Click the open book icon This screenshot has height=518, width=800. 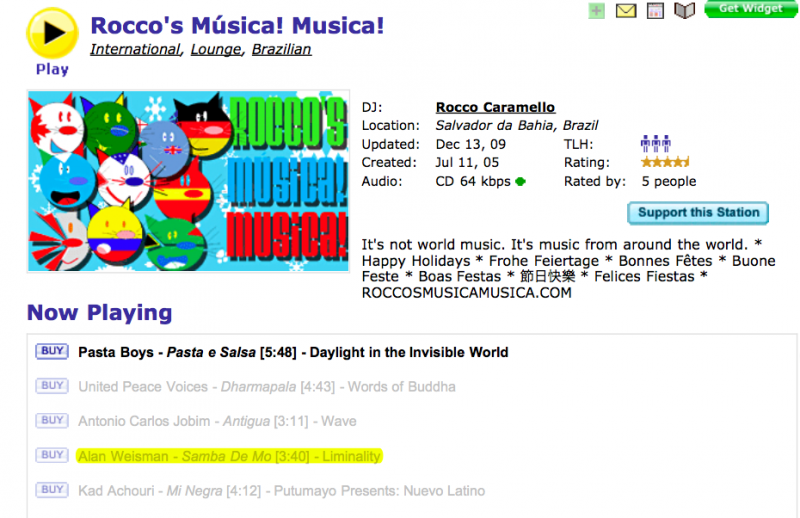tap(684, 11)
